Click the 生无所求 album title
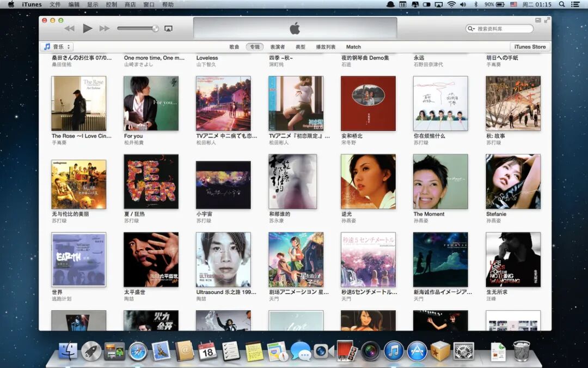 click(x=497, y=292)
